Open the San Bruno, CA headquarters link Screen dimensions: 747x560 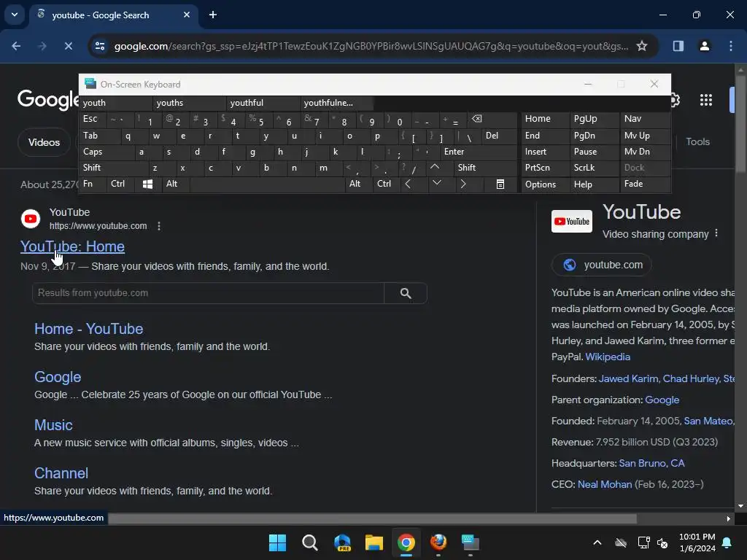click(x=651, y=463)
